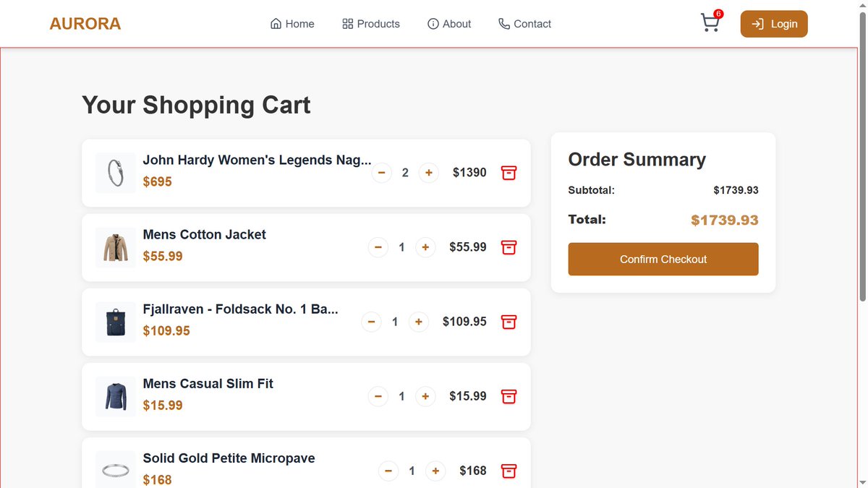The height and width of the screenshot is (488, 868).
Task: Go to the Home page
Action: point(292,24)
